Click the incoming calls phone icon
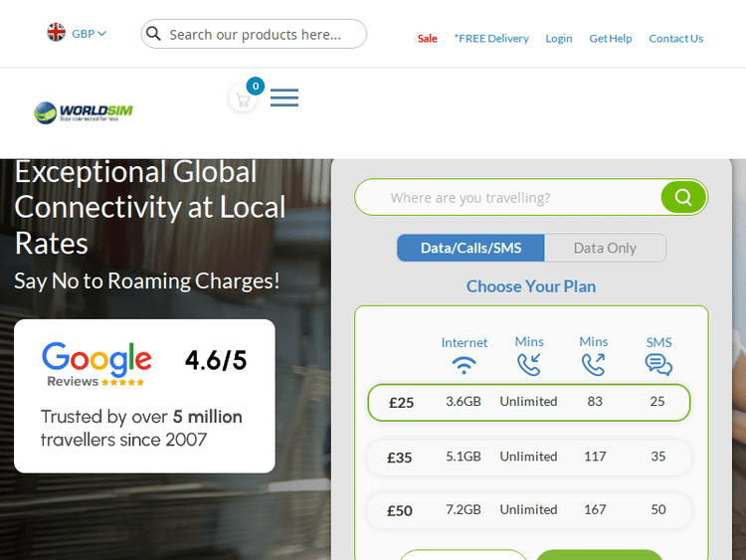This screenshot has width=746, height=560. [529, 365]
